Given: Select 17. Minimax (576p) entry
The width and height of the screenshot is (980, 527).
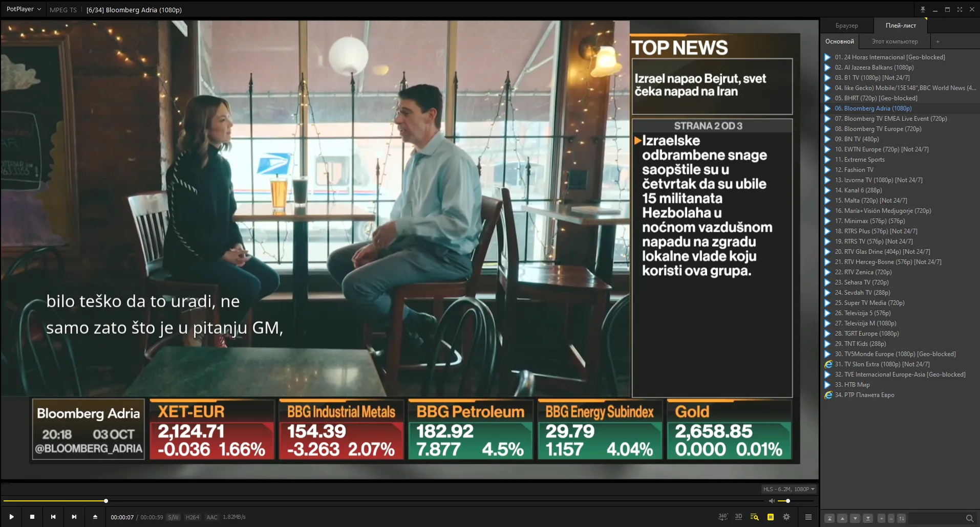Looking at the screenshot, I should tap(901, 221).
